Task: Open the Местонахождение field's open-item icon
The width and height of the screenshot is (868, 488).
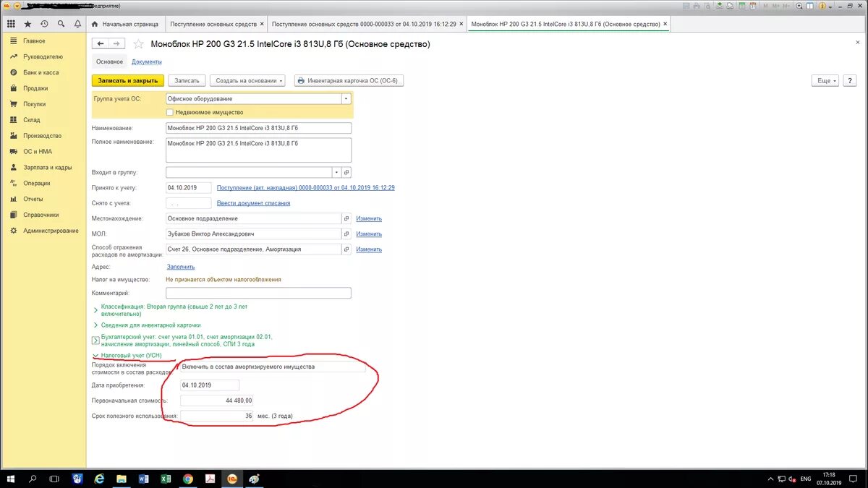Action: [x=346, y=218]
